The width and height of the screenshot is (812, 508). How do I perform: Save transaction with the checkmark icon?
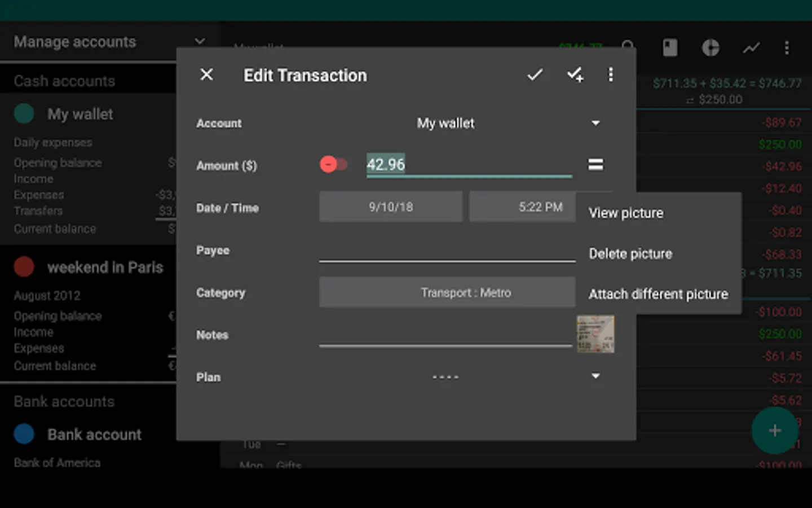(x=535, y=75)
